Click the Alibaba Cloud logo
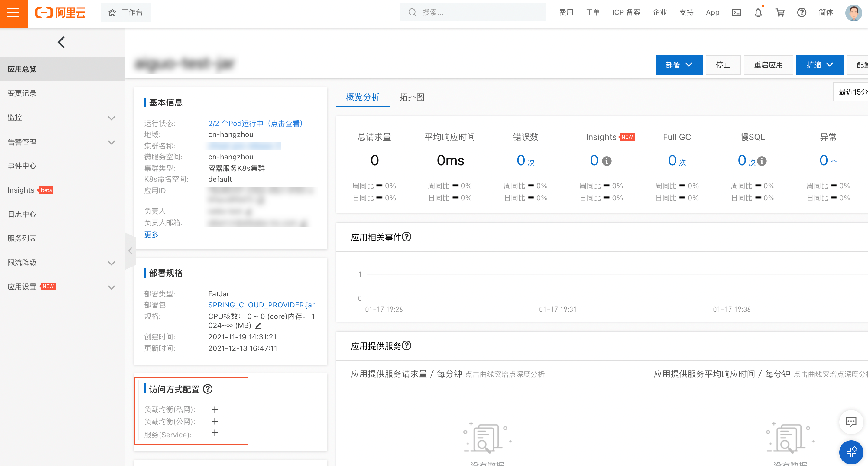Image resolution: width=868 pixels, height=466 pixels. (x=60, y=13)
